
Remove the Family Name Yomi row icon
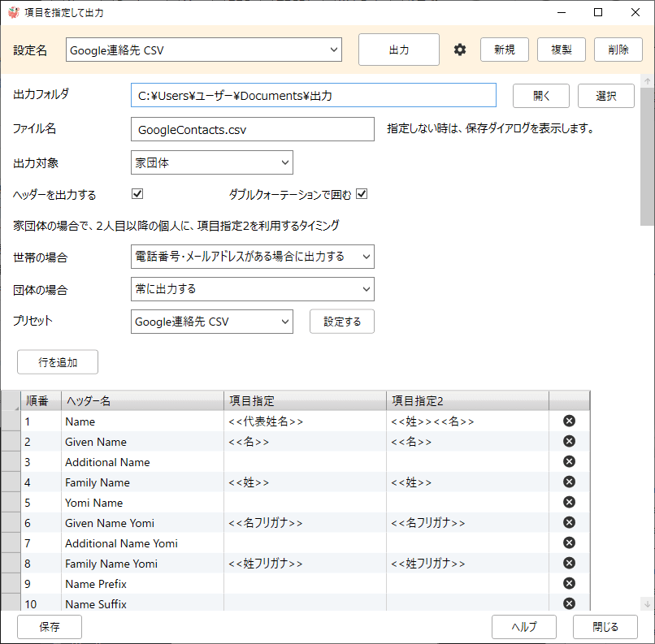click(x=569, y=564)
